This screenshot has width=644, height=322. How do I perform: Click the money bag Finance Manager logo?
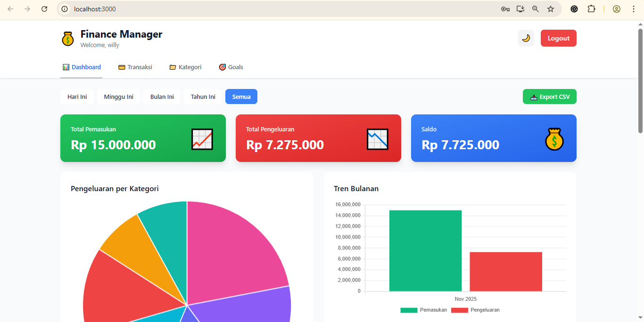[x=67, y=38]
